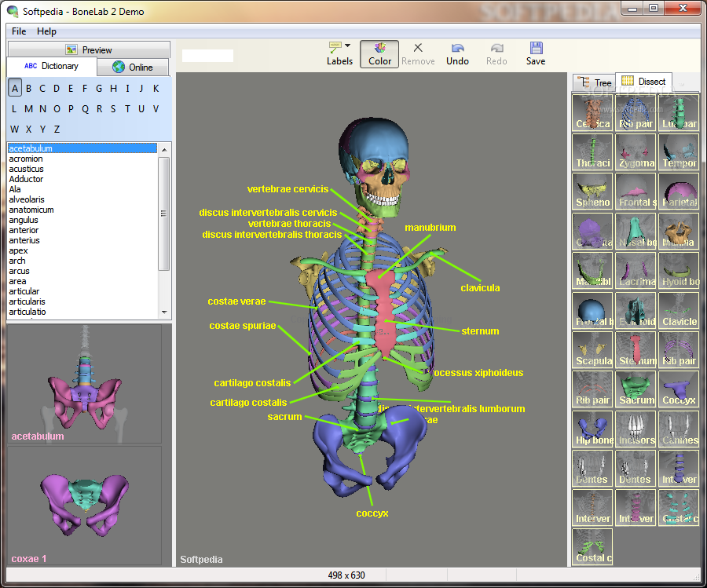Image resolution: width=707 pixels, height=588 pixels.
Task: Click the coxae 1 preview thumbnail
Action: [84, 506]
